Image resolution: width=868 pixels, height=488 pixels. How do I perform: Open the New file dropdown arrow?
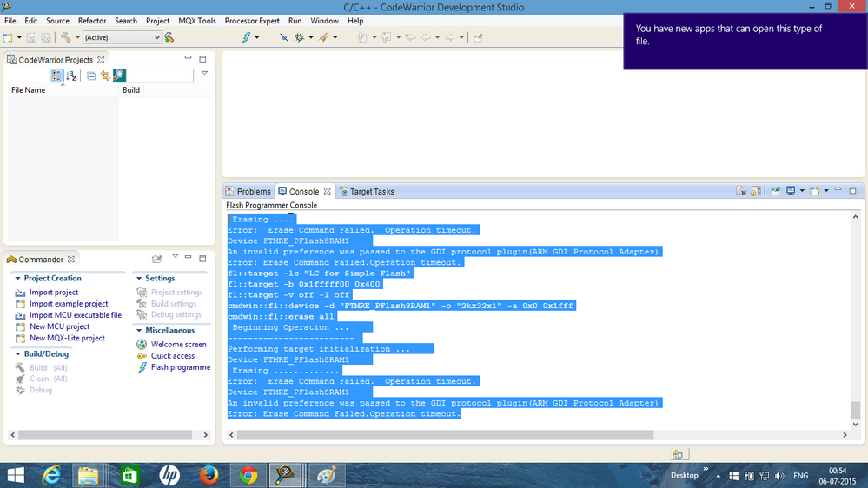(x=19, y=37)
